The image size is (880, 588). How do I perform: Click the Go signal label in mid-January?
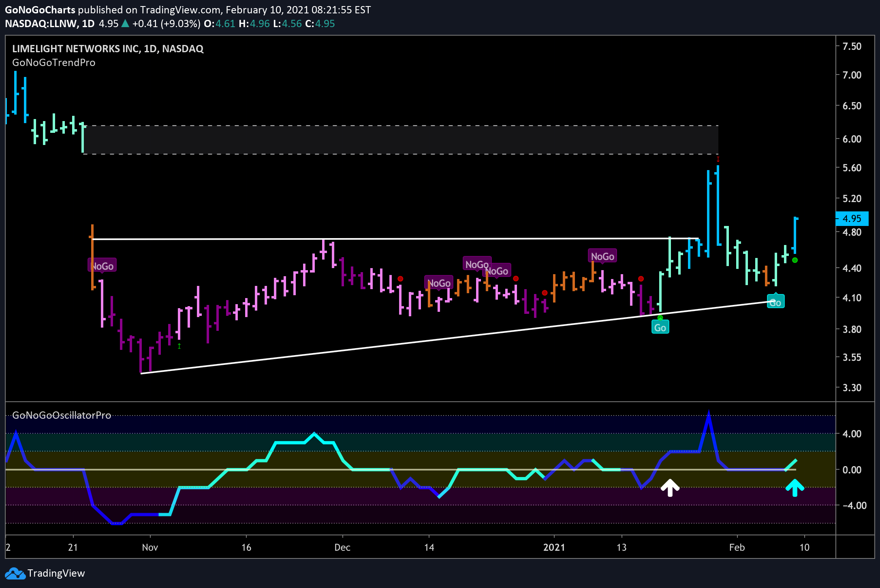pos(660,327)
